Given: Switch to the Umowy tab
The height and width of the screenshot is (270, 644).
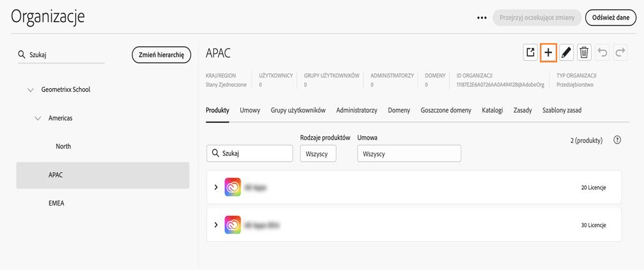Looking at the screenshot, I should click(250, 110).
